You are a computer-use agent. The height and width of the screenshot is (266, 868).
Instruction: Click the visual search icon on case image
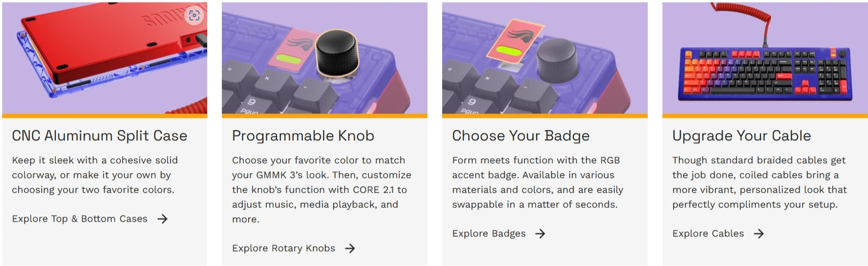click(x=193, y=16)
